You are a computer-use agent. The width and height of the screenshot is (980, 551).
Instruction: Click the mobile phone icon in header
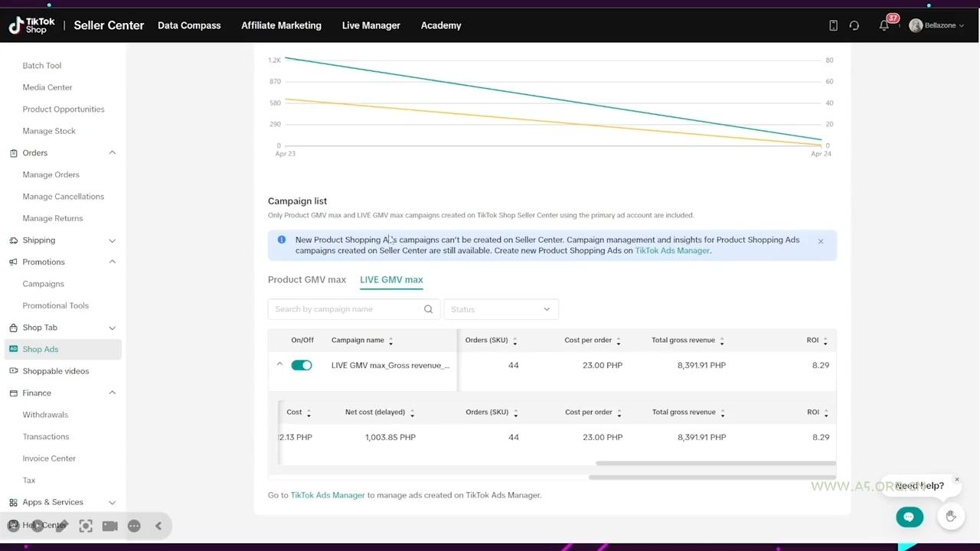click(x=833, y=25)
